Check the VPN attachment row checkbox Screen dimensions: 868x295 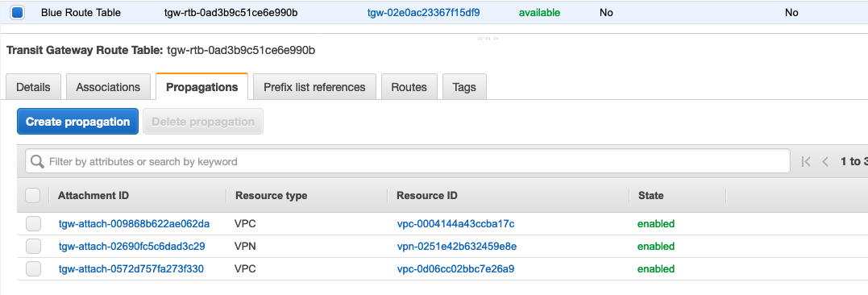[x=33, y=247]
